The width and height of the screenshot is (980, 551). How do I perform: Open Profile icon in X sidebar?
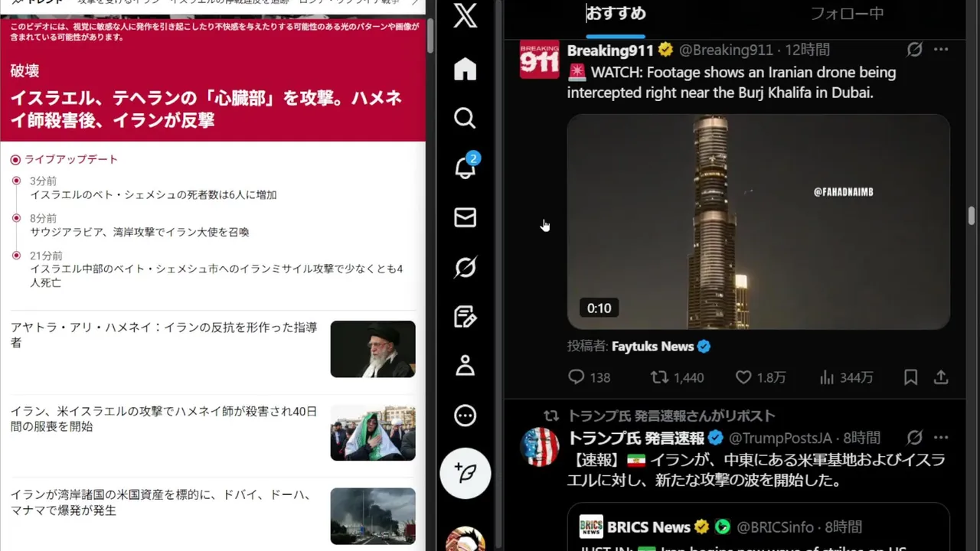[465, 366]
